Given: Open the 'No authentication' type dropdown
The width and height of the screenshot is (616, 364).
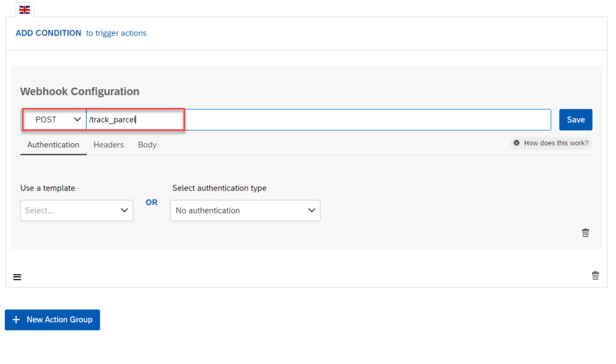Looking at the screenshot, I should (245, 211).
